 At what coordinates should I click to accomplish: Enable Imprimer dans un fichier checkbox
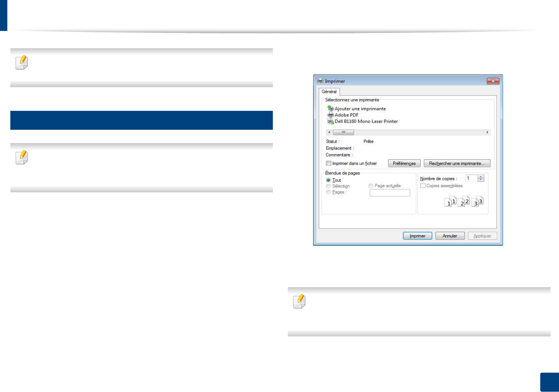328,163
